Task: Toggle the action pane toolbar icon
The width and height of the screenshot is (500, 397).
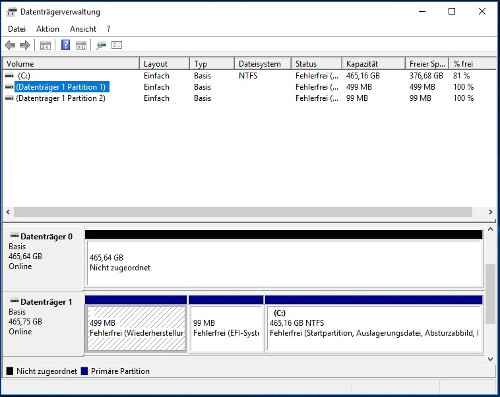Action: coord(81,45)
